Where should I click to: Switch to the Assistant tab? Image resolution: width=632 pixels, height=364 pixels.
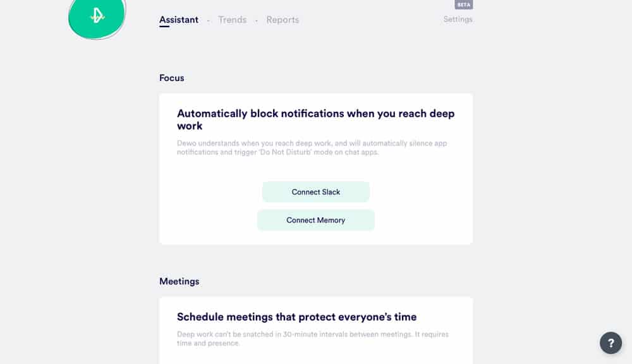point(179,20)
